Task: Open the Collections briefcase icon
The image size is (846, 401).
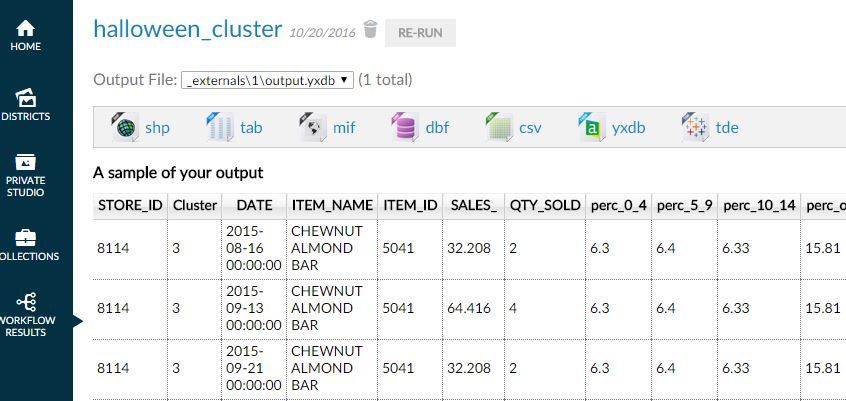Action: tap(25, 237)
